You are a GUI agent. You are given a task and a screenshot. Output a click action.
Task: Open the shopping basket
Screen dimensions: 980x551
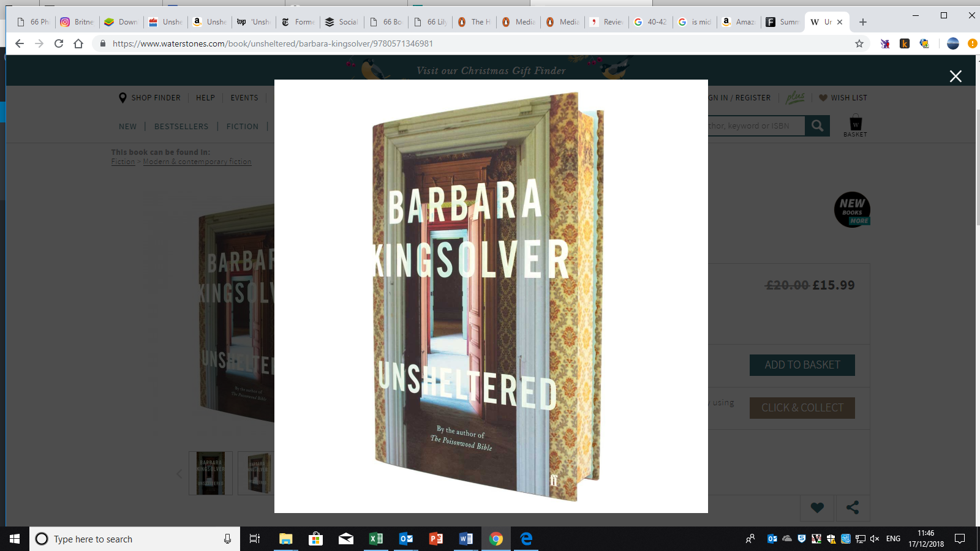coord(856,126)
